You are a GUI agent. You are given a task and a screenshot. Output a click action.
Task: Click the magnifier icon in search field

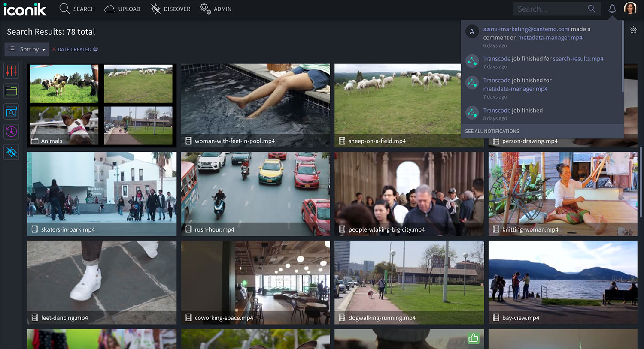point(592,9)
